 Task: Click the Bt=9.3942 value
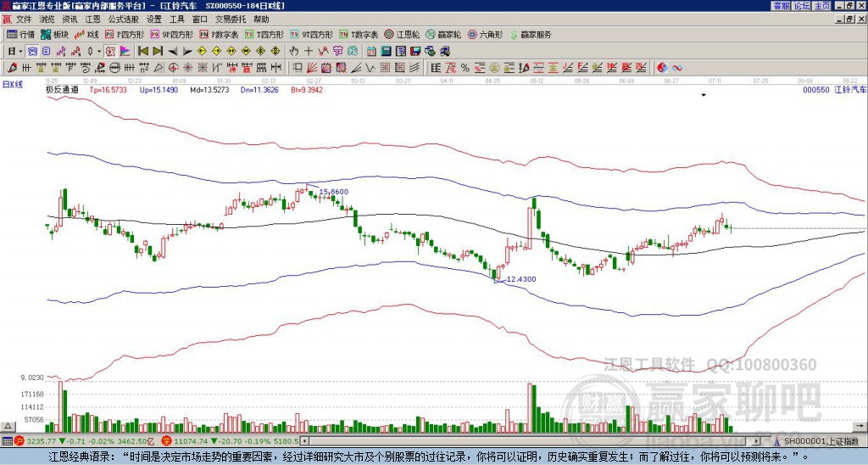[x=307, y=89]
